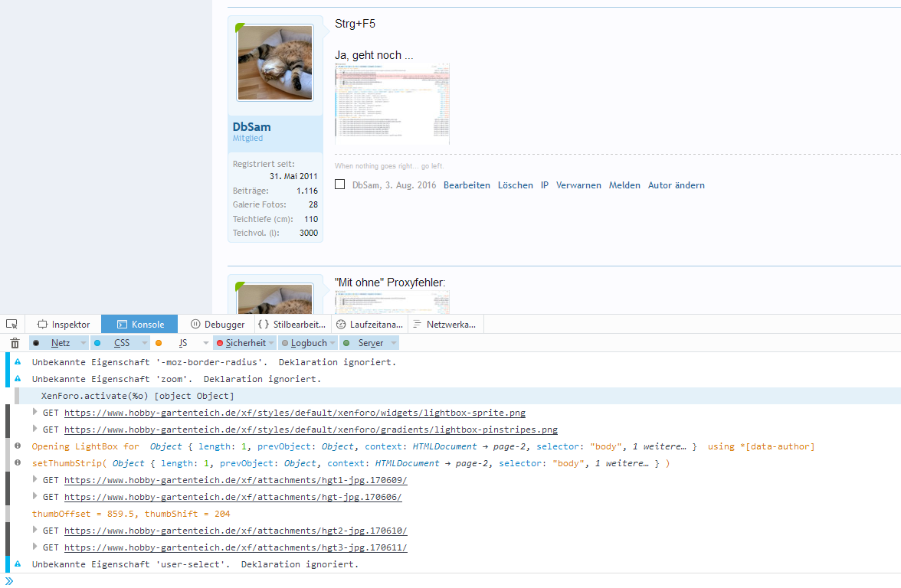Image resolution: width=901 pixels, height=588 pixels.
Task: Expand the hgt1-jpg.170609 GET request
Action: click(x=34, y=479)
